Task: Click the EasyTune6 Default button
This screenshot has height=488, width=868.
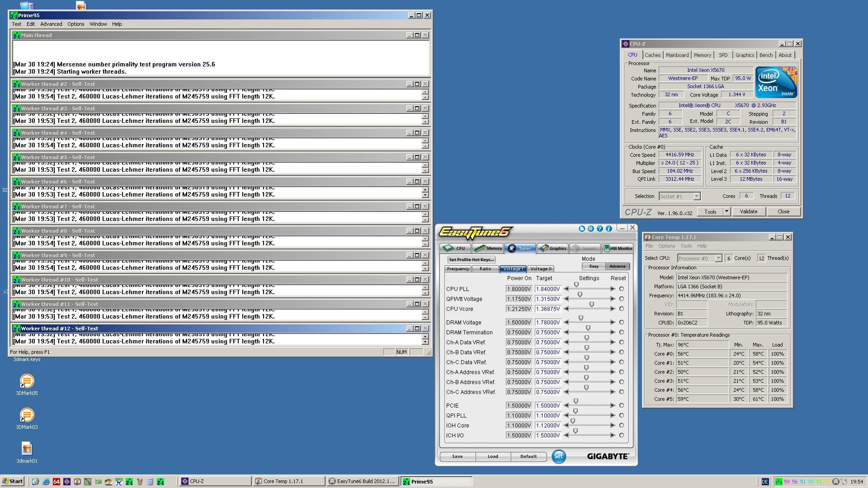Action: point(528,457)
